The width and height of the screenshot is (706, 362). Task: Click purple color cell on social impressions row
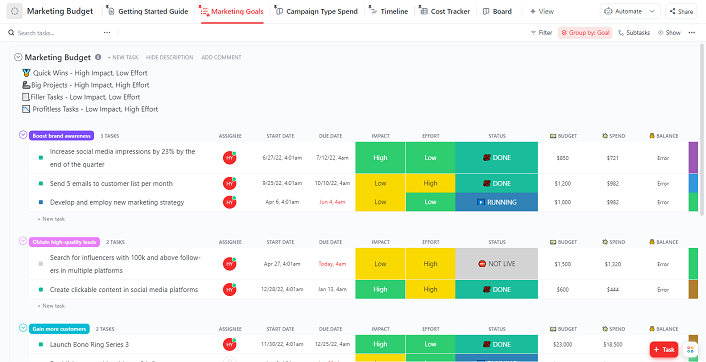693,158
